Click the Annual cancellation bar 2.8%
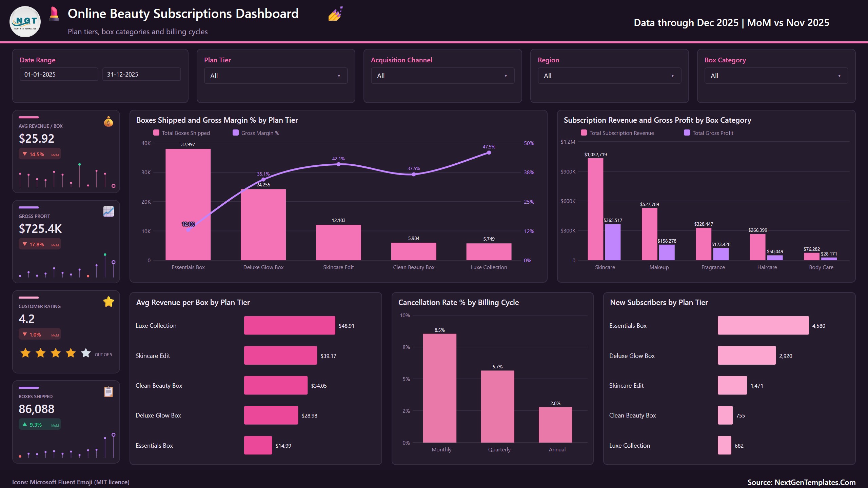Screen dimensions: 868x488 [x=555, y=425]
